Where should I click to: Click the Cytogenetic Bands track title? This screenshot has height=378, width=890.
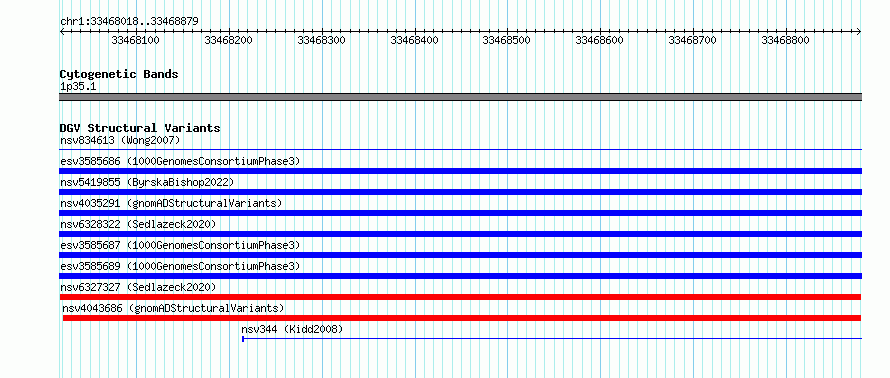pyautogui.click(x=119, y=74)
